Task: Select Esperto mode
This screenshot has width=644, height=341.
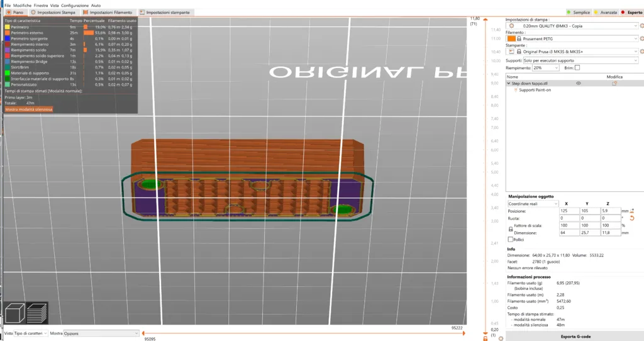Action: pyautogui.click(x=631, y=13)
